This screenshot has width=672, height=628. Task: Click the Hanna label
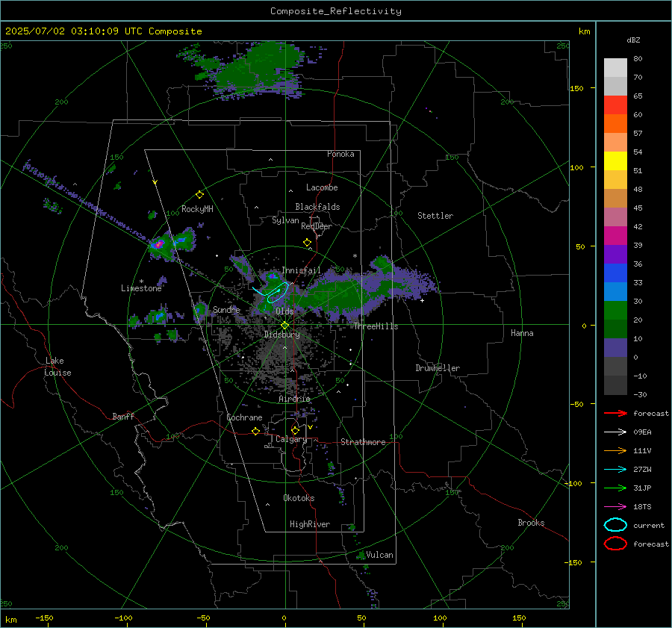tap(522, 333)
